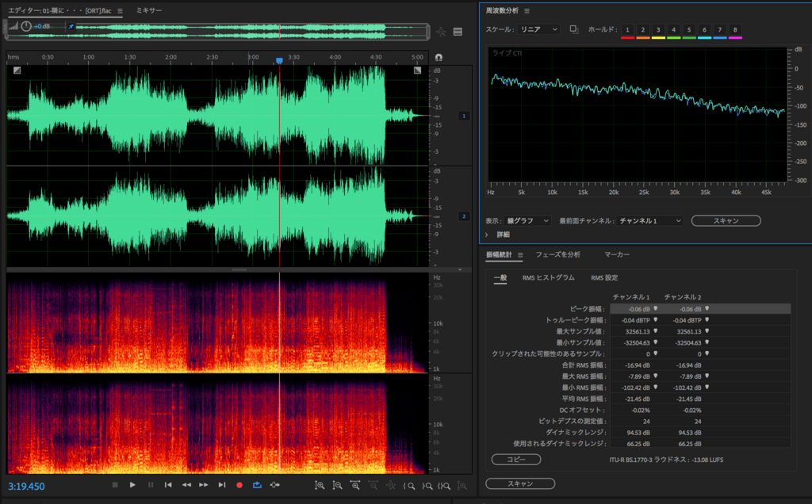This screenshot has width=812, height=504.
Task: Zoom in at the in point
Action: [x=409, y=486]
